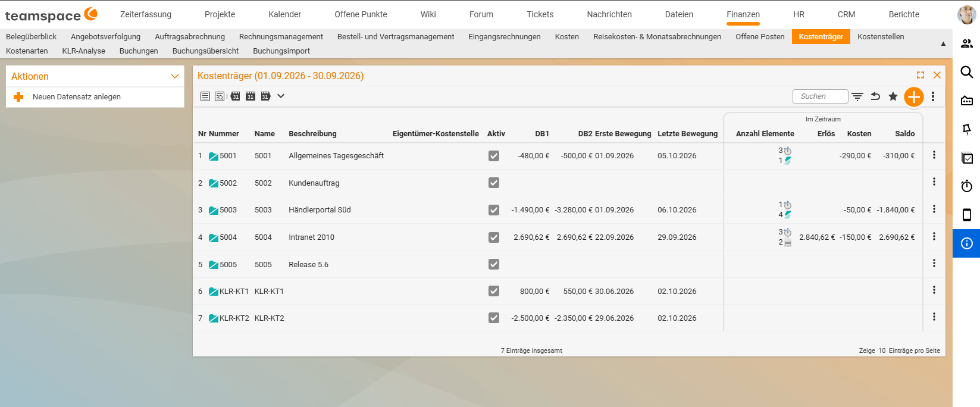The image size is (980, 407).
Task: Go to next period calendar icon
Action: (x=265, y=96)
